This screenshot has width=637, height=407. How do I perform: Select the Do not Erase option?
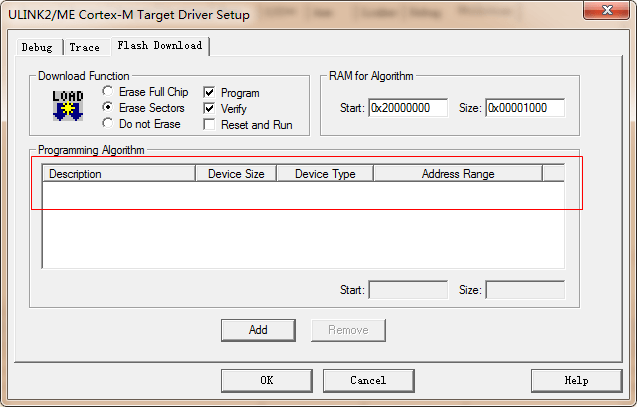tap(107, 124)
